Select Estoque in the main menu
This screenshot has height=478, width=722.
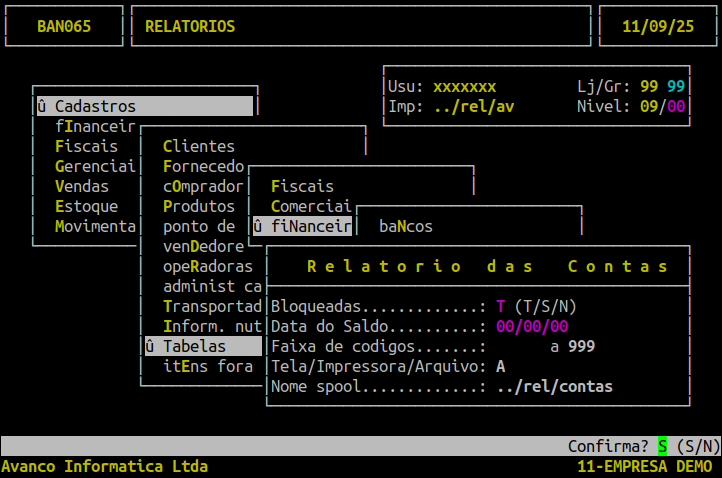click(86, 206)
